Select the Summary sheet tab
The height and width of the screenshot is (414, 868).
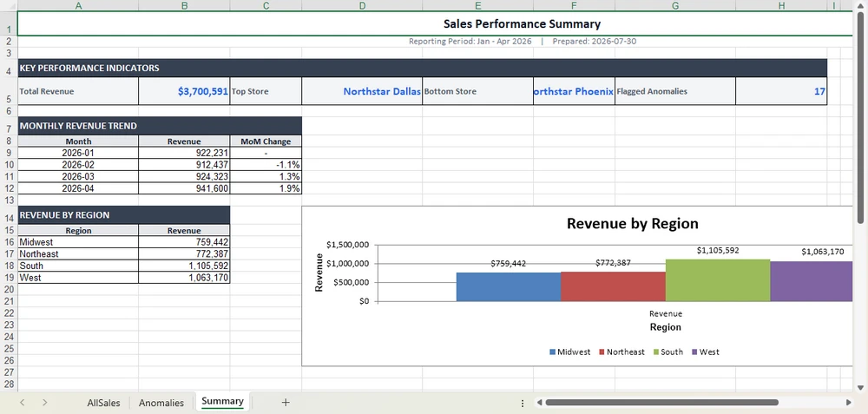tap(222, 402)
